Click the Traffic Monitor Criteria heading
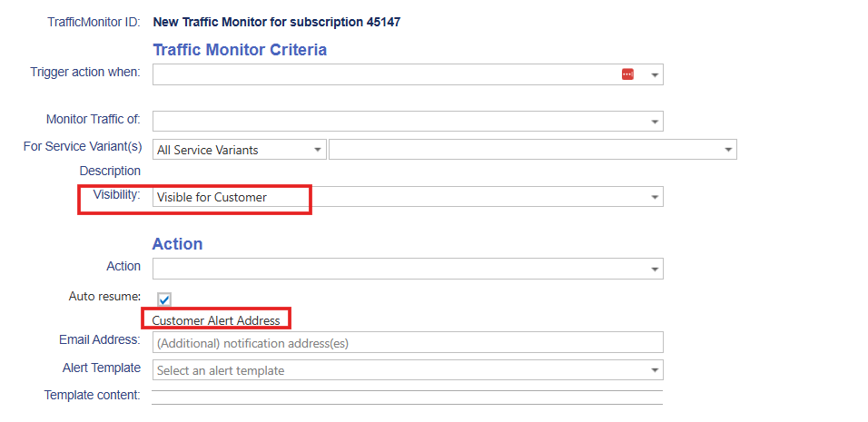The image size is (868, 422). click(240, 50)
